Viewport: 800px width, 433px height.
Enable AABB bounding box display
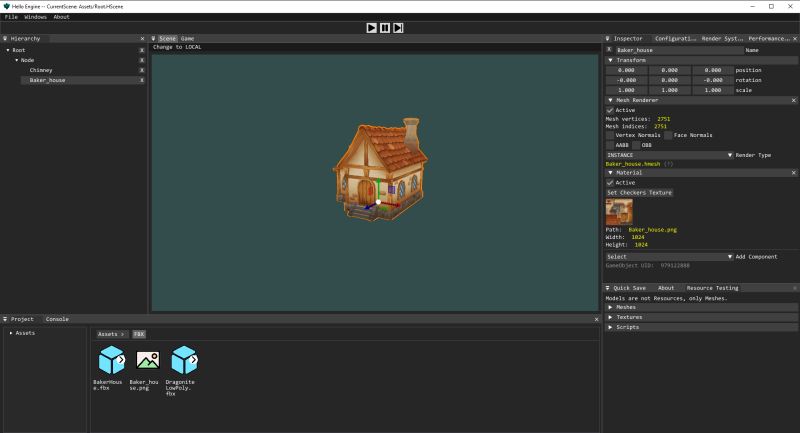(x=610, y=145)
